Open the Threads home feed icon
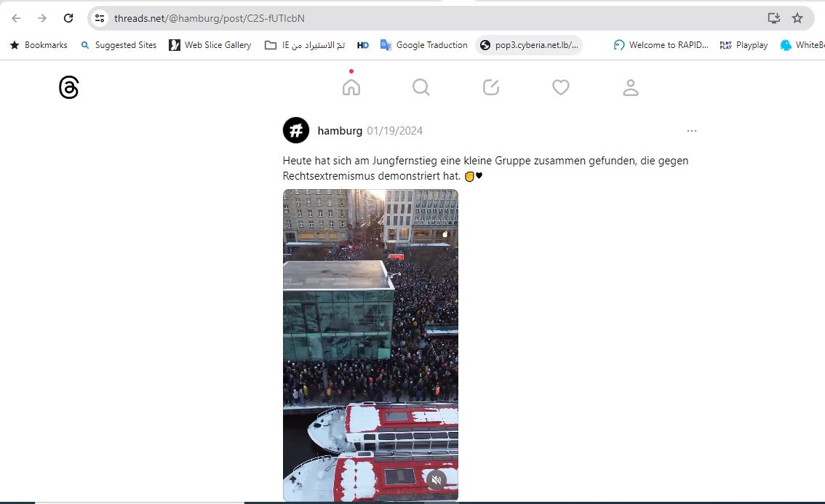Viewport: 825px width, 504px height. [351, 87]
